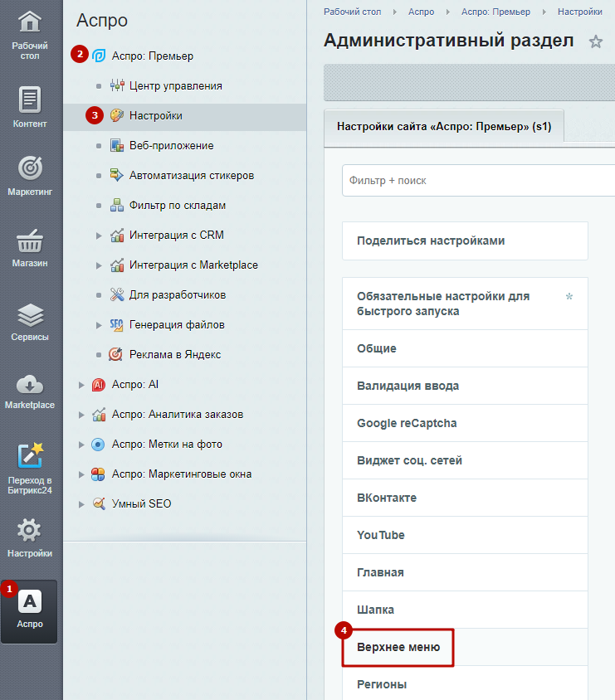Focus the Фильтр + поиск input field

click(478, 180)
